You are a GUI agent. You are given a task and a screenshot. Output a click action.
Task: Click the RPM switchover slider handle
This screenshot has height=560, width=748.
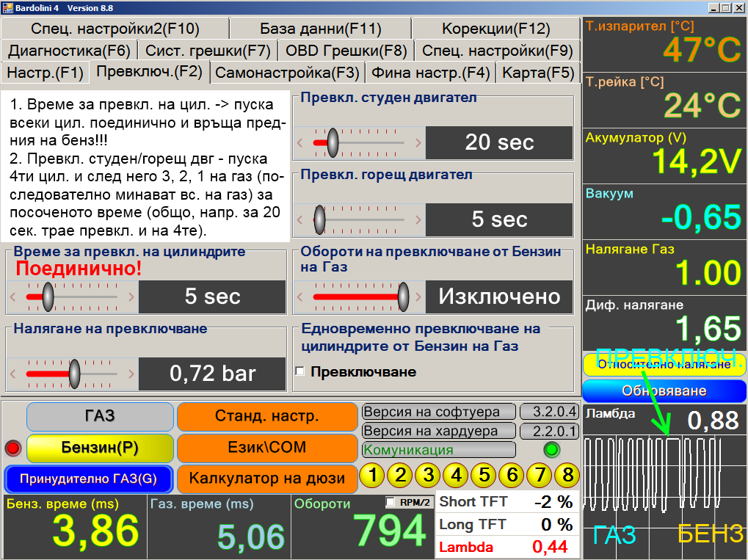[403, 297]
